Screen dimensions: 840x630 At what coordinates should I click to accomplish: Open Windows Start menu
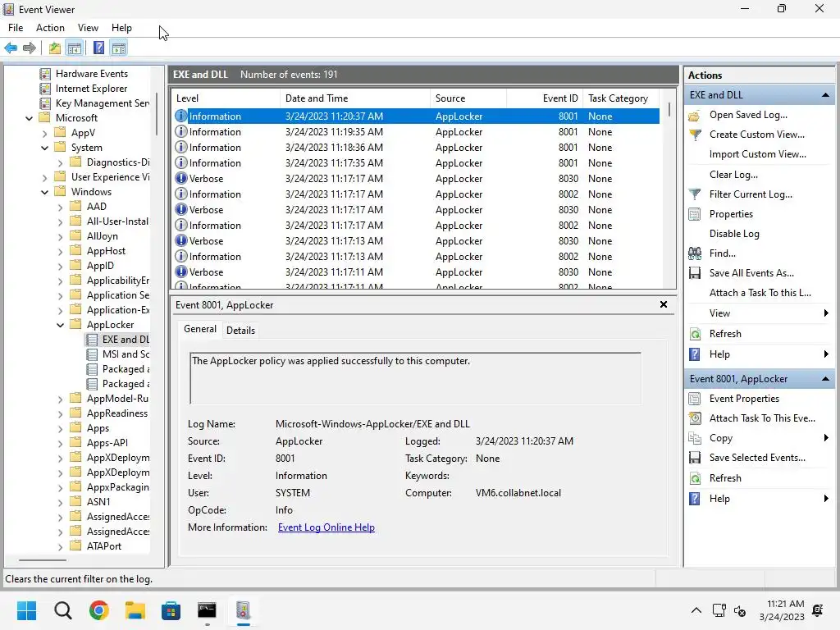pyautogui.click(x=26, y=610)
